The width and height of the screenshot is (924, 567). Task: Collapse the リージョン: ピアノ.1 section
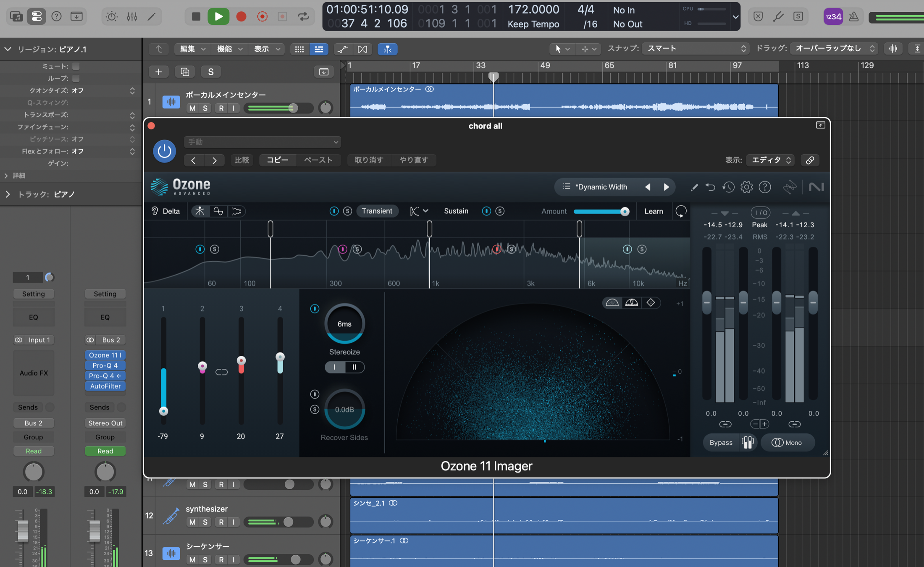click(8, 49)
